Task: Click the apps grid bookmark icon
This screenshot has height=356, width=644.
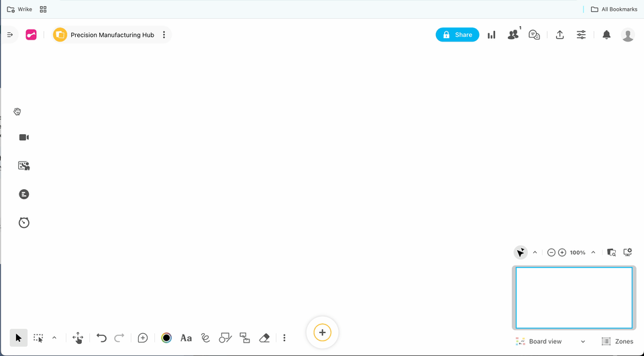Action: coord(43,9)
